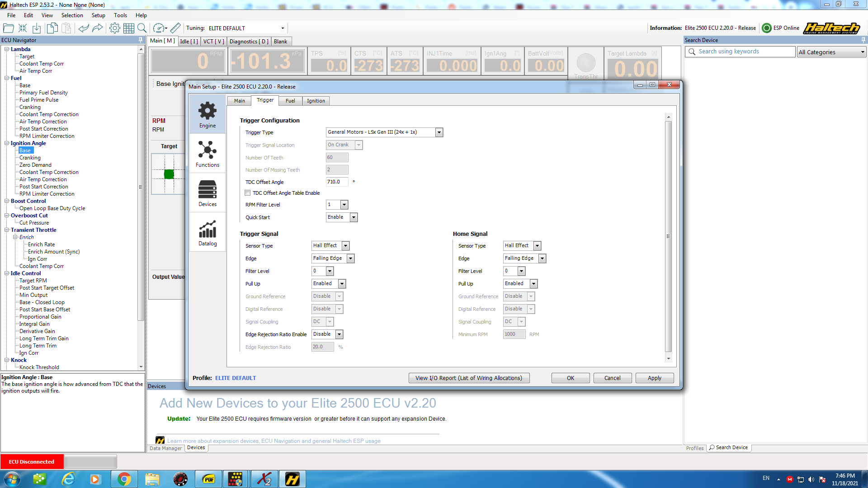Collapse the Lambda tree node
Image resolution: width=868 pixels, height=488 pixels.
click(x=6, y=49)
